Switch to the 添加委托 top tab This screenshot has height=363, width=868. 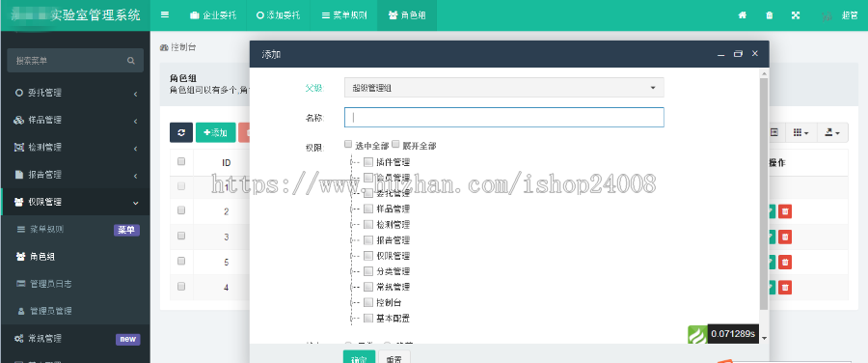pyautogui.click(x=278, y=15)
